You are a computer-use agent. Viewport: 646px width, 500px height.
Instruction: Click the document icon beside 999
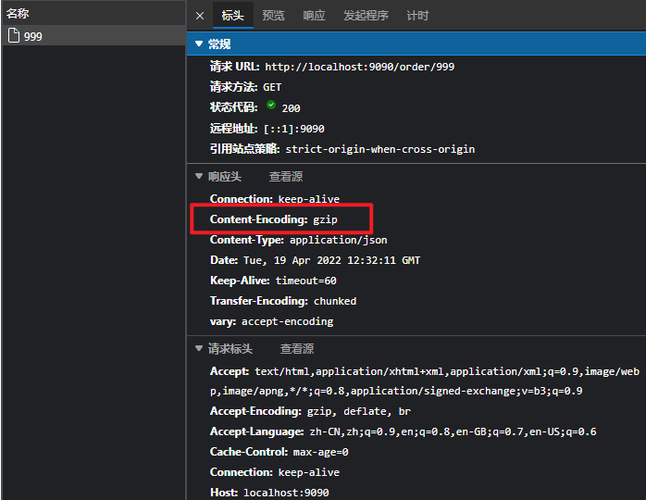click(x=14, y=36)
